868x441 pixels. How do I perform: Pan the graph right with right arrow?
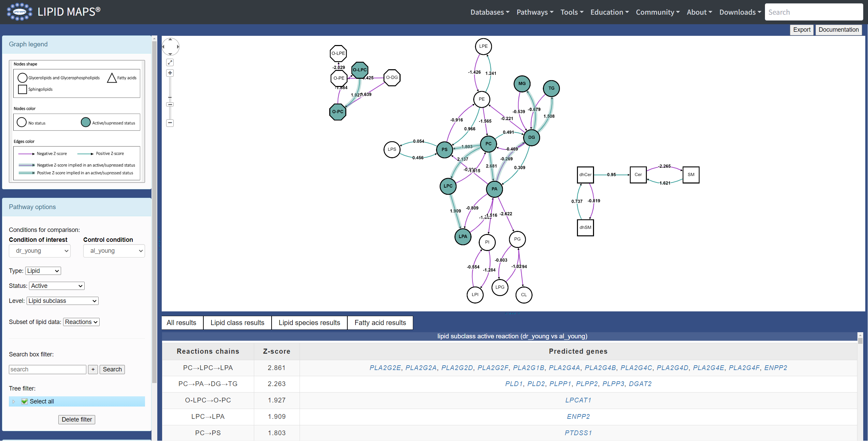click(178, 47)
